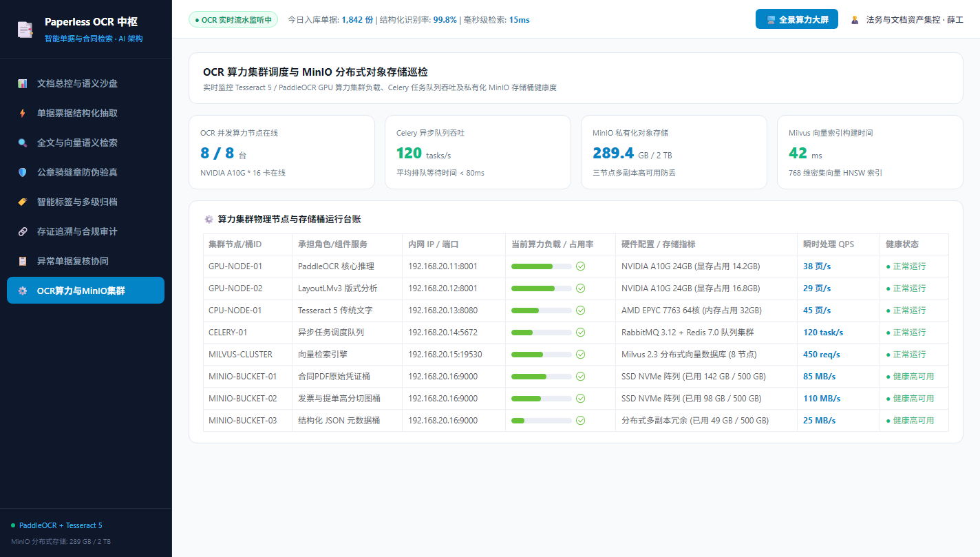
Task: Click the link icon beside 存证追溯与合规审计
Action: coord(23,231)
